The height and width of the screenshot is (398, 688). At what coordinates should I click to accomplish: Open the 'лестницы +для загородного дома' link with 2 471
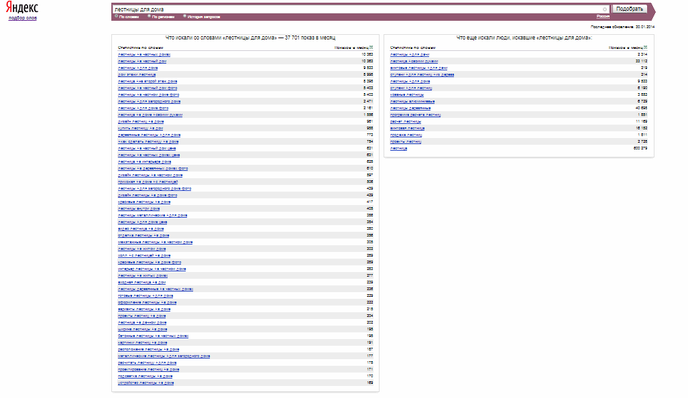point(149,101)
